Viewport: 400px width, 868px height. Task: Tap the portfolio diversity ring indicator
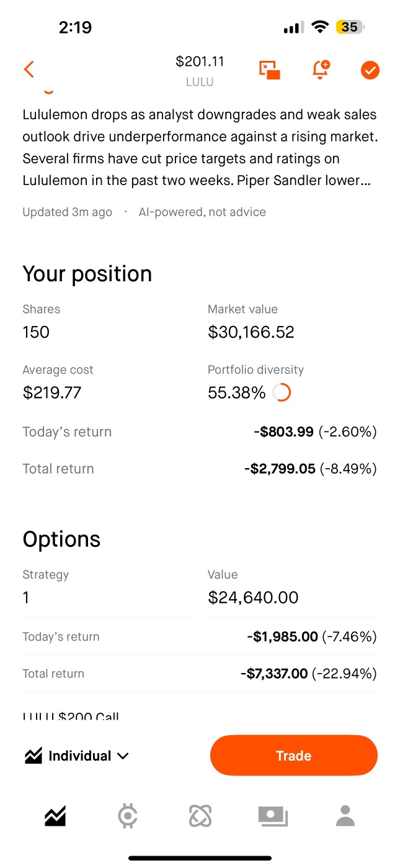pos(282,392)
